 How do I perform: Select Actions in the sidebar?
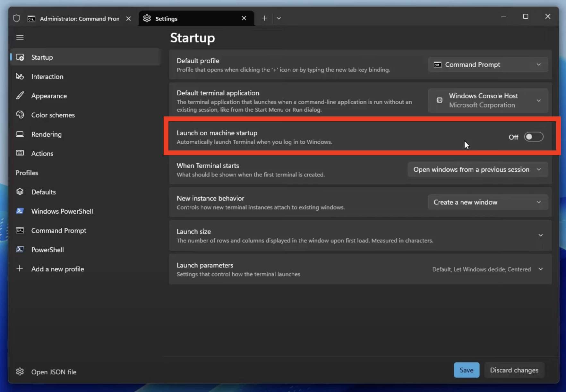(85, 153)
